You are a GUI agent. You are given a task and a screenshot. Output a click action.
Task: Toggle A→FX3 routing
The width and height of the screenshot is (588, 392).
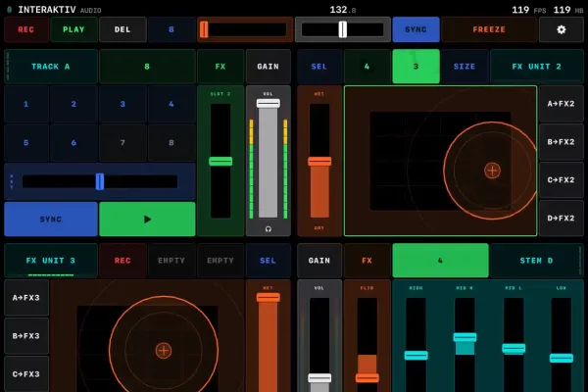pos(26,298)
